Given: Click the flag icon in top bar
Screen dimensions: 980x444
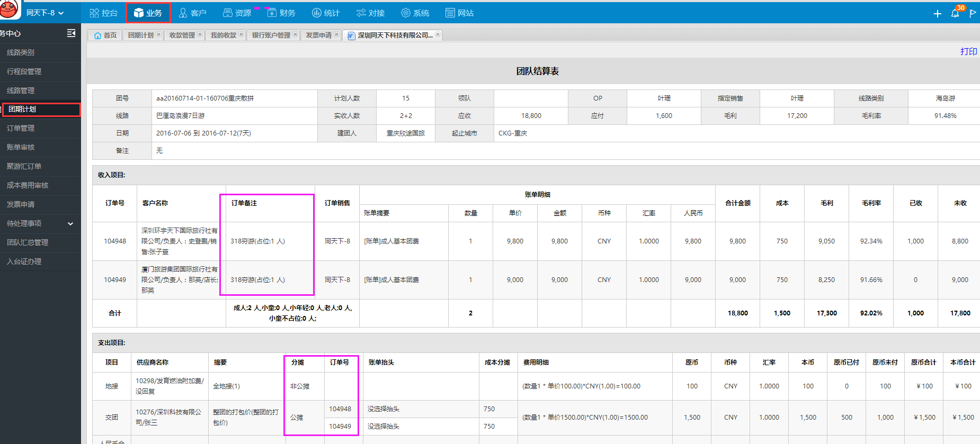Looking at the screenshot, I should pos(973,13).
